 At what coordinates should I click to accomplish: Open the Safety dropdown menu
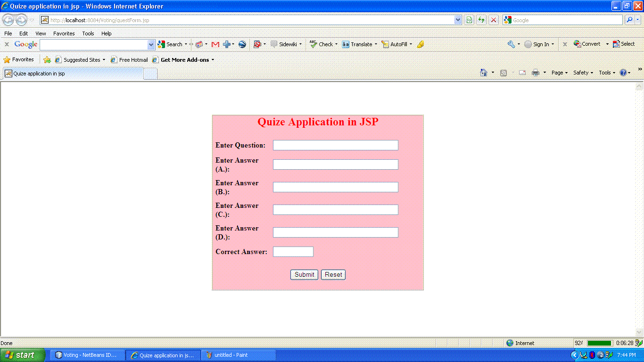pos(583,73)
